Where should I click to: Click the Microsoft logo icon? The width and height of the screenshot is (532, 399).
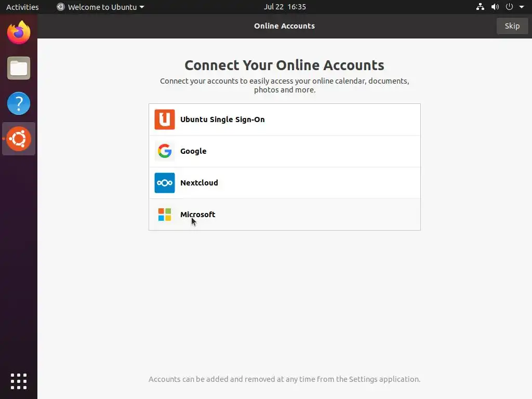(165, 215)
